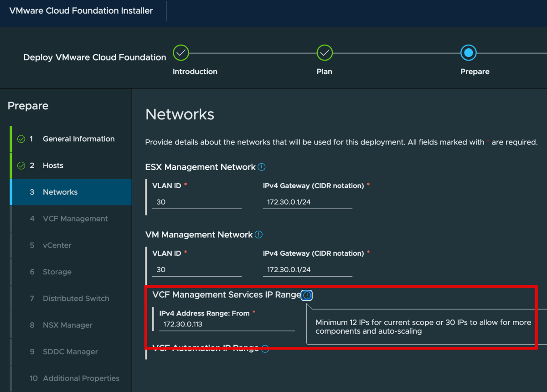Click the Prepare step circle indicator
Viewport: 547px width, 392px height.
point(468,53)
